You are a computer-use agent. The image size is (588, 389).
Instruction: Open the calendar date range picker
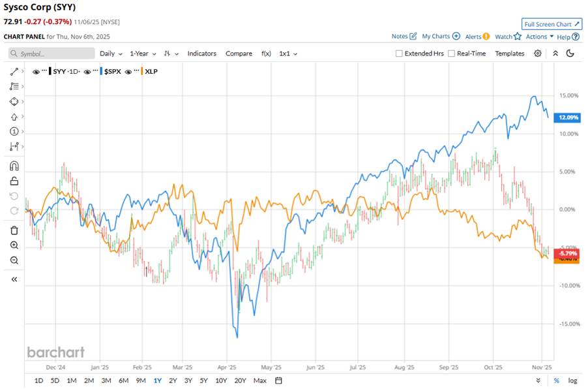pos(278,380)
